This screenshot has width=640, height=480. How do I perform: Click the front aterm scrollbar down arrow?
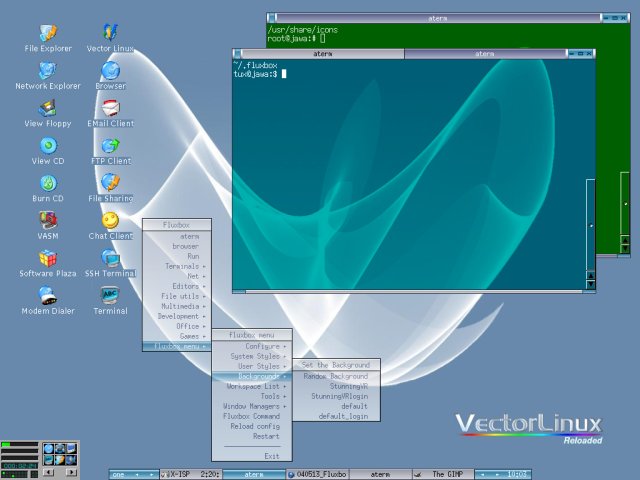tap(590, 284)
